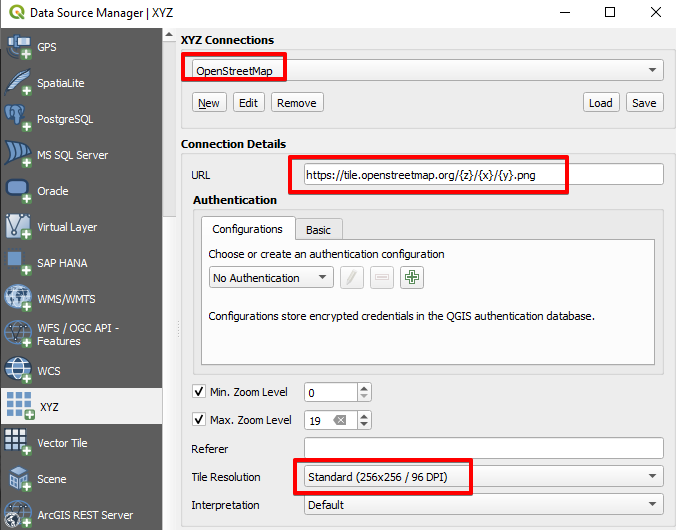Open the Interpretation Default dropdown
This screenshot has height=530, width=676.
coord(483,505)
